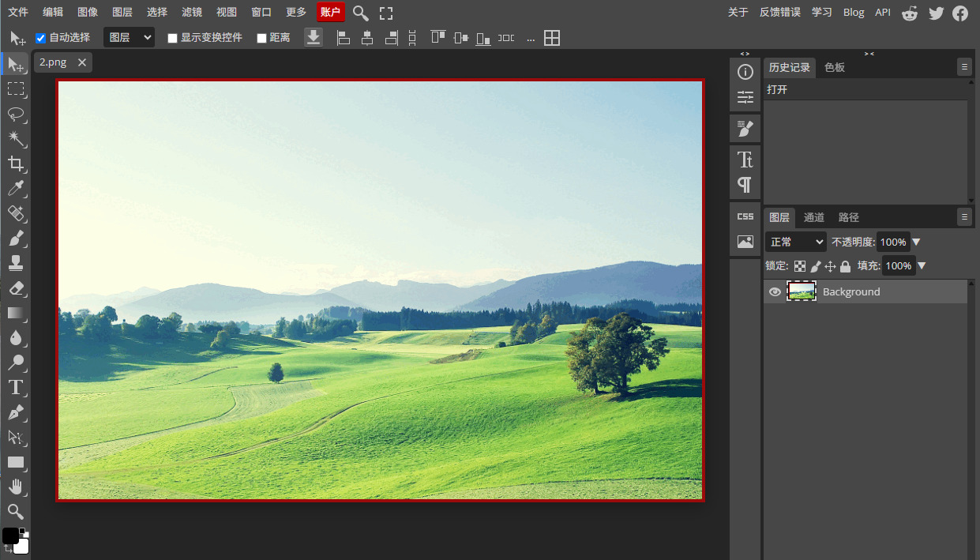
Task: Activate the Hand tool
Action: pyautogui.click(x=16, y=487)
